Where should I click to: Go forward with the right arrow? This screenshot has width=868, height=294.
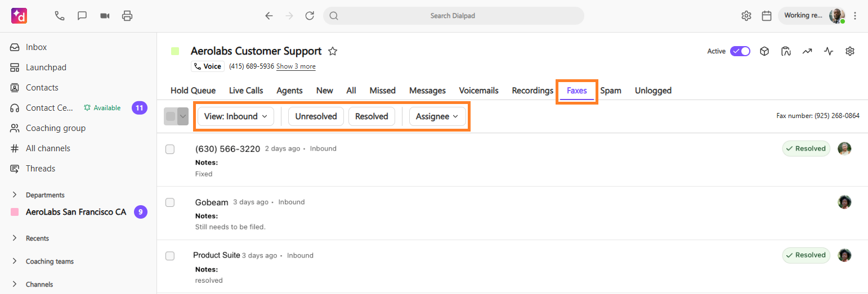coord(289,16)
